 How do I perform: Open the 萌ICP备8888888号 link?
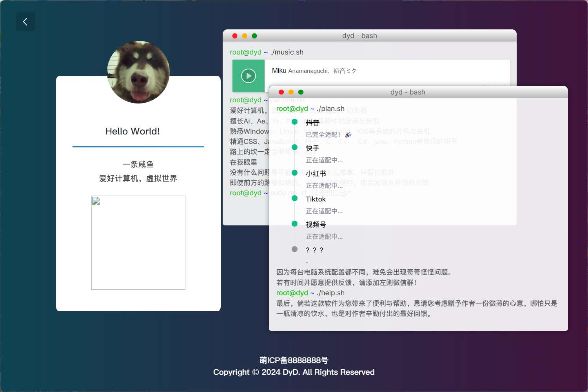pos(294,360)
